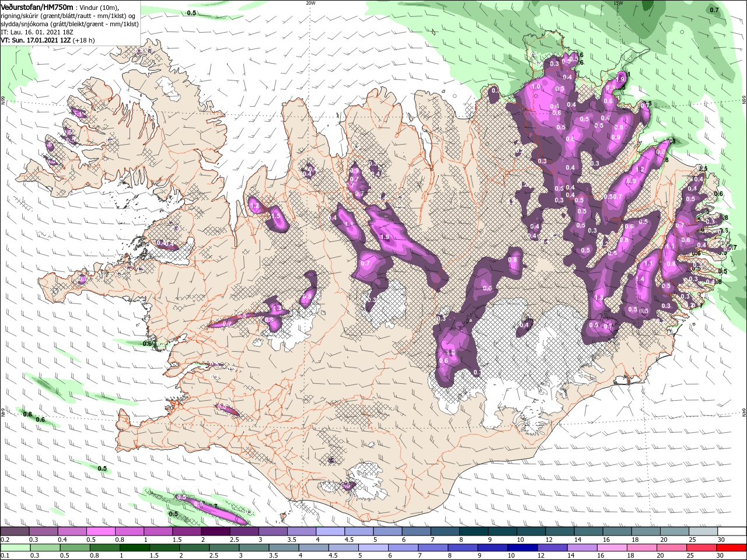Viewport: 747px width, 560px height.
Task: Click the 0.1 label starting the rain legend
Action: (5, 556)
